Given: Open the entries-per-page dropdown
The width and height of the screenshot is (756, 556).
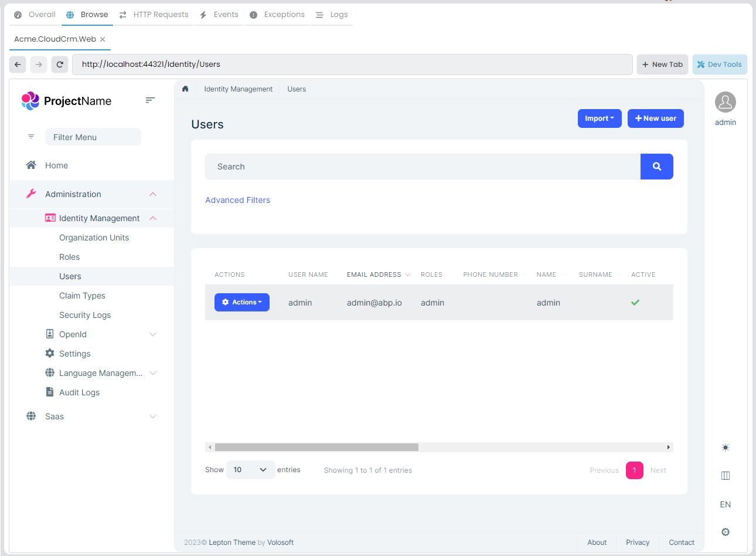Looking at the screenshot, I should [x=250, y=470].
